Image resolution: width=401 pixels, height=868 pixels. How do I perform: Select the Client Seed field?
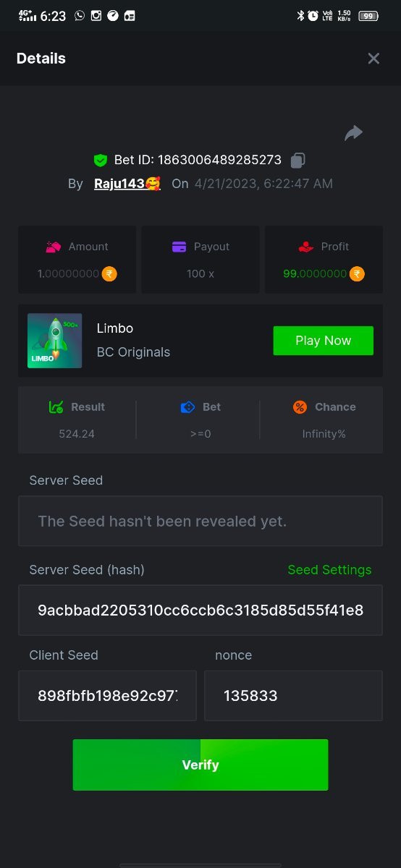107,696
